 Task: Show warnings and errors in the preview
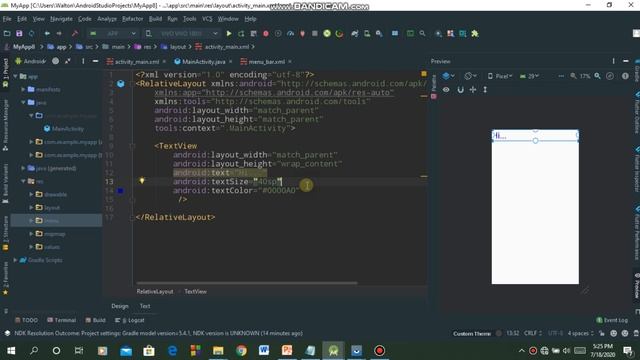625,76
